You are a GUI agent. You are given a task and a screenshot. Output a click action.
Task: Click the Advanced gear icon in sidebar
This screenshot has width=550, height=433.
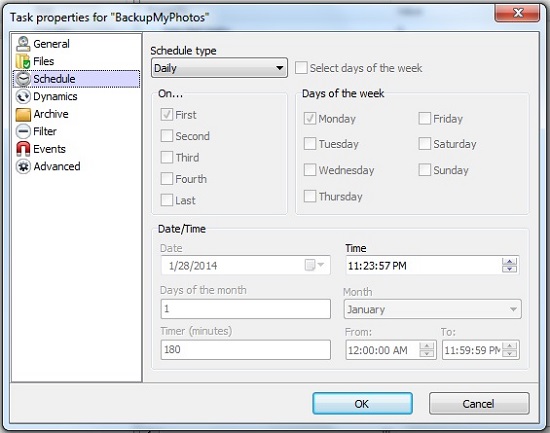(23, 166)
